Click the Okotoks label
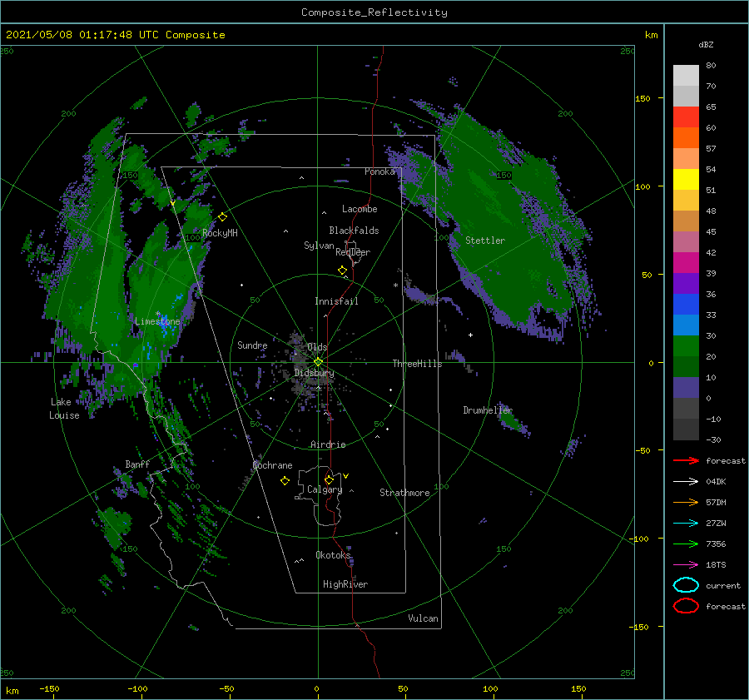Viewport: 749px width, 700px height. point(333,555)
